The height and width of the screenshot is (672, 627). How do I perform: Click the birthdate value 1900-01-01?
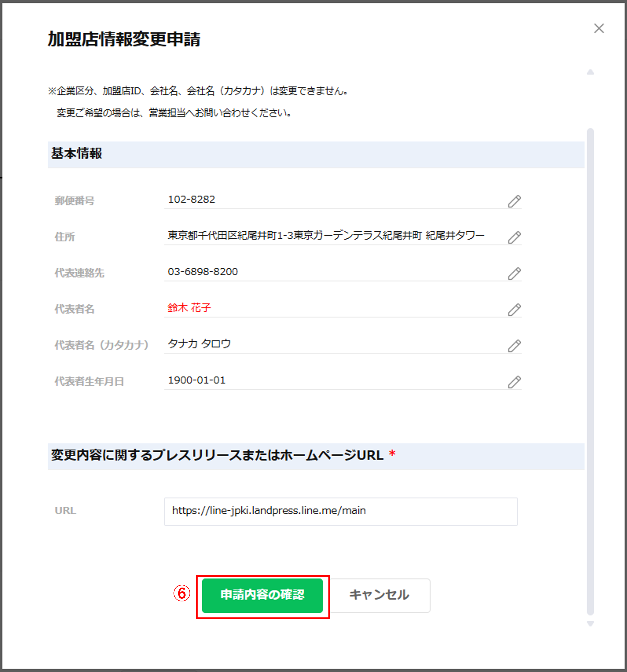coord(197,380)
